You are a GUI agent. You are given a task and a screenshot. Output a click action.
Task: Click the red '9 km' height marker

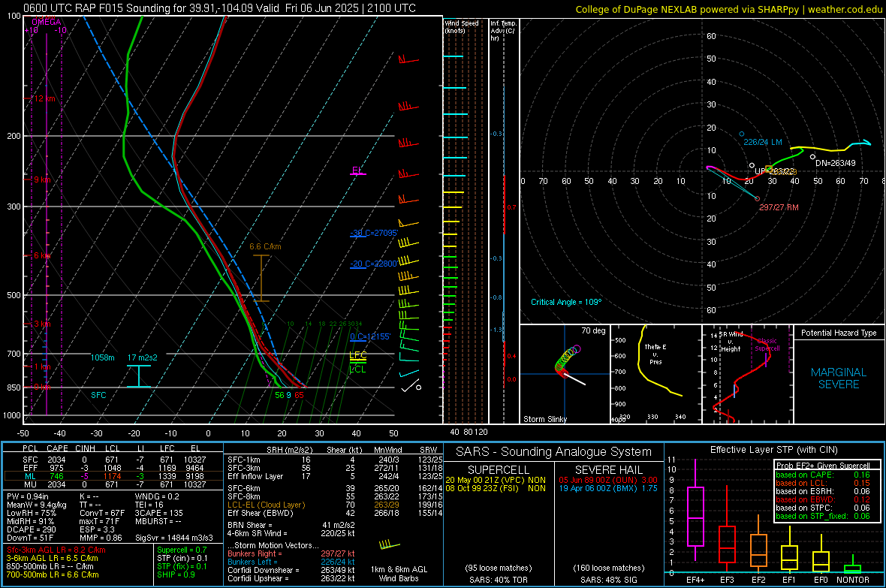[42, 179]
